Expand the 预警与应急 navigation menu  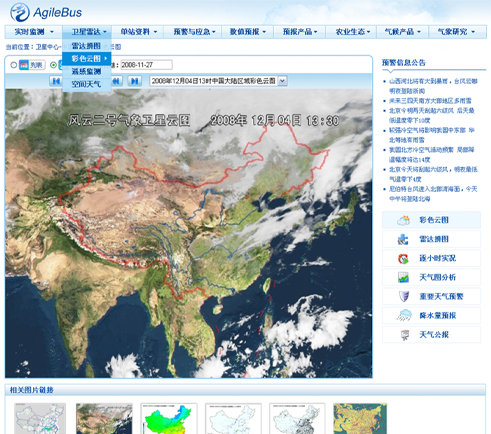[x=193, y=32]
